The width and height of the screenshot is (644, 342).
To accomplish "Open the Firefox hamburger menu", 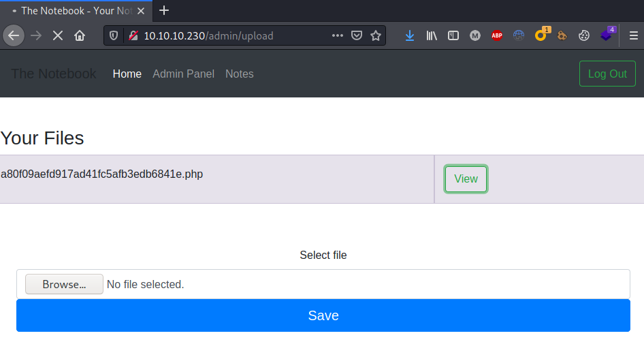I will pos(633,35).
